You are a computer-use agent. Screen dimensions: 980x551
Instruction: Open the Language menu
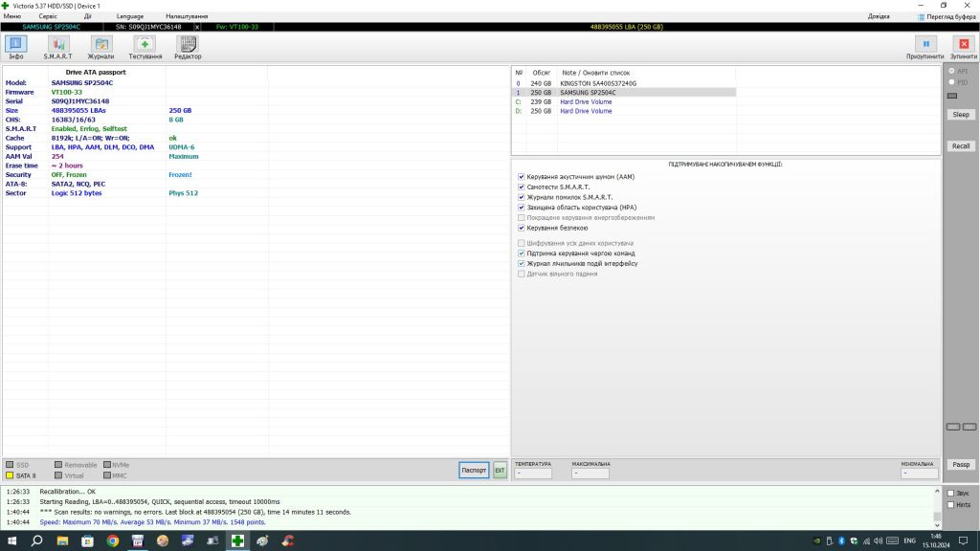pyautogui.click(x=130, y=16)
